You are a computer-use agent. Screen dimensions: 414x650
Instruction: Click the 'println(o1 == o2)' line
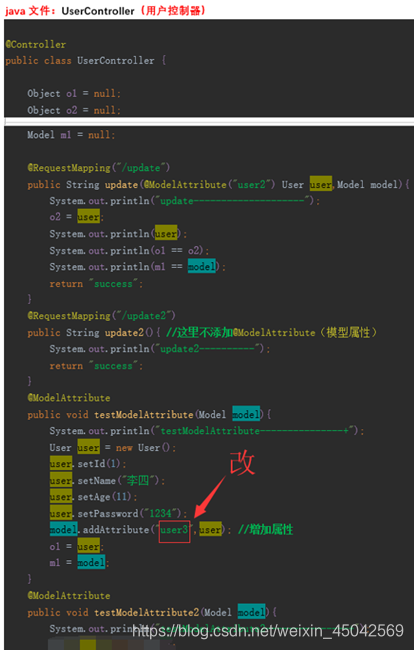point(129,250)
